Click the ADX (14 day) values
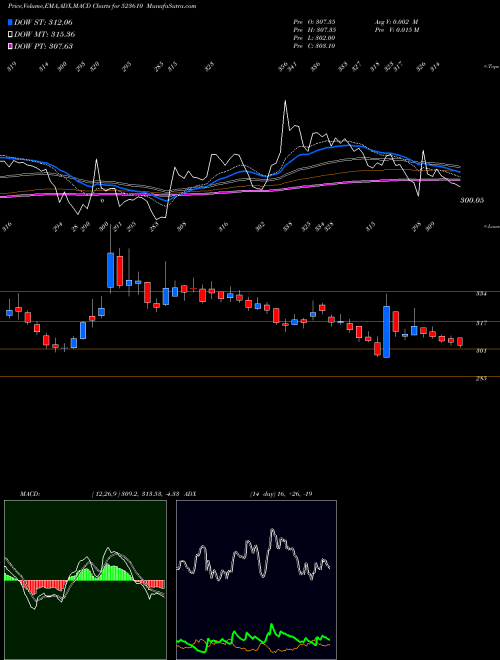Image resolution: width=500 pixels, height=660 pixels. [281, 494]
